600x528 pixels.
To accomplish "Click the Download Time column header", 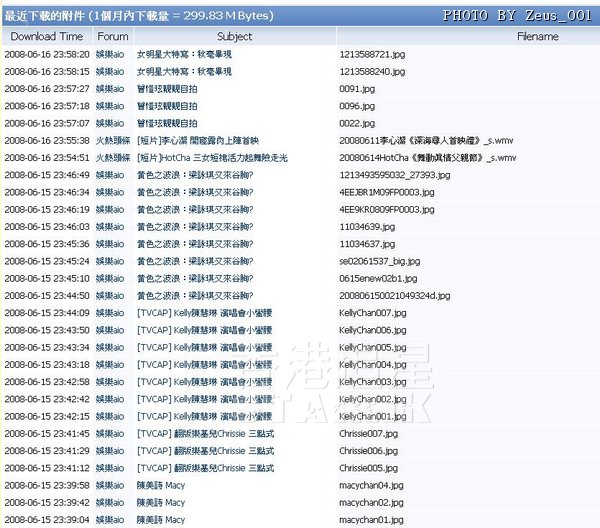I will pos(46,36).
